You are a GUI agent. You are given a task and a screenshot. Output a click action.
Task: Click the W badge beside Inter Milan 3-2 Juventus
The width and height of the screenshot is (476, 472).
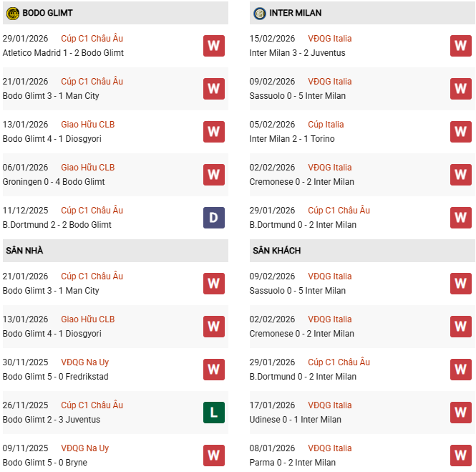click(x=460, y=46)
